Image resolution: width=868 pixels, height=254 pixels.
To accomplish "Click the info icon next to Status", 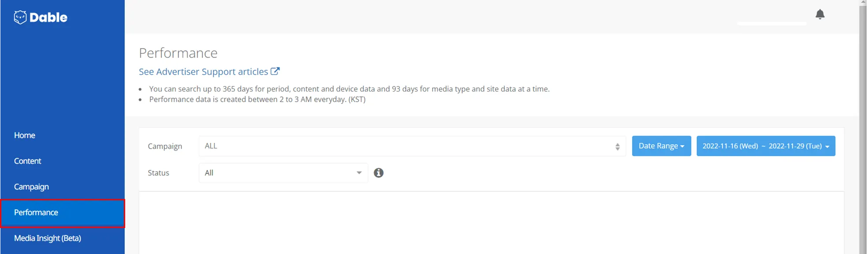I will (x=378, y=173).
